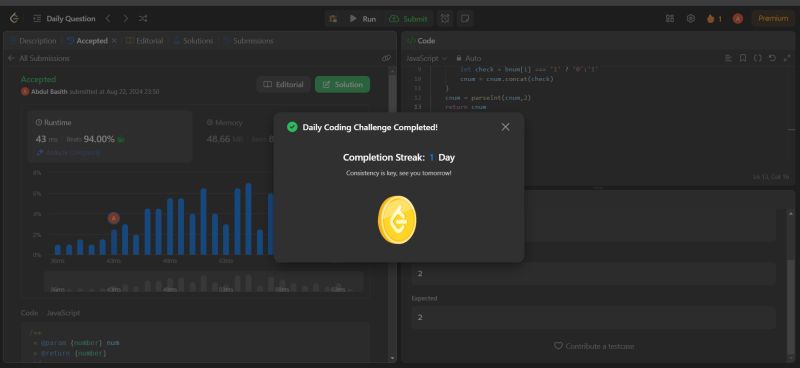This screenshot has height=368, width=800.
Task: Open the settings gear icon
Action: coord(691,18)
